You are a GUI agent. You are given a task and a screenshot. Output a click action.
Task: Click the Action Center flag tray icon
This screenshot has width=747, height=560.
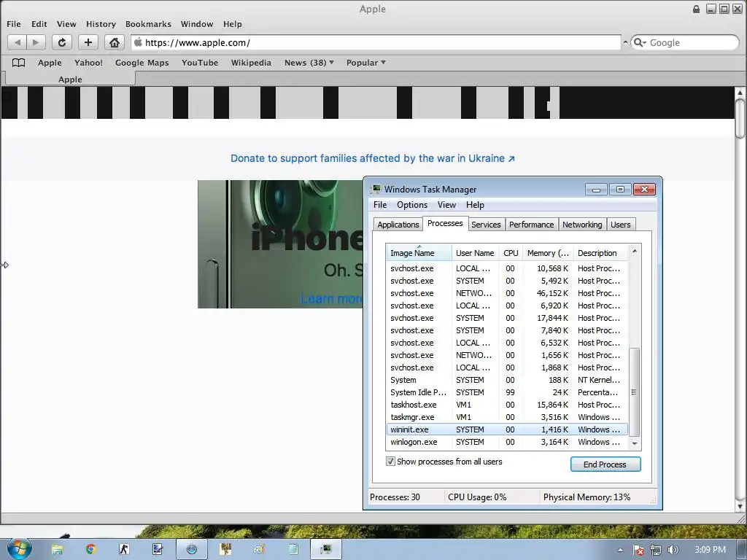click(638, 550)
